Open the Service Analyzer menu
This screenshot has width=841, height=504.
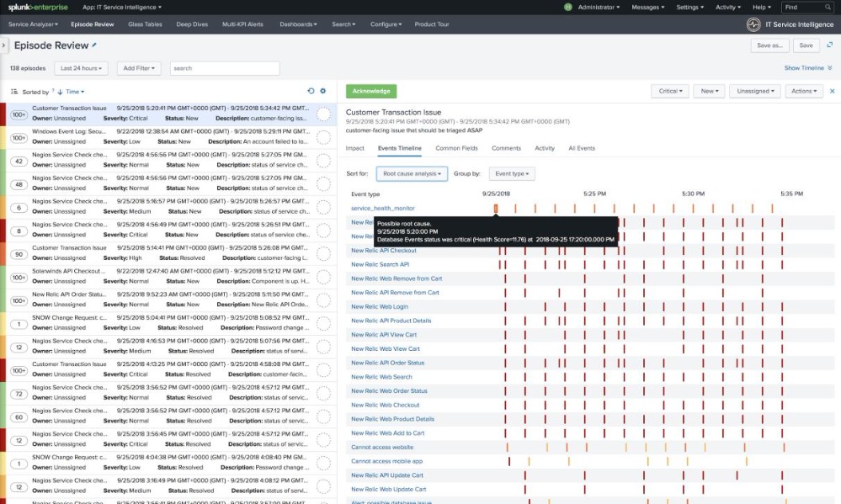(34, 24)
